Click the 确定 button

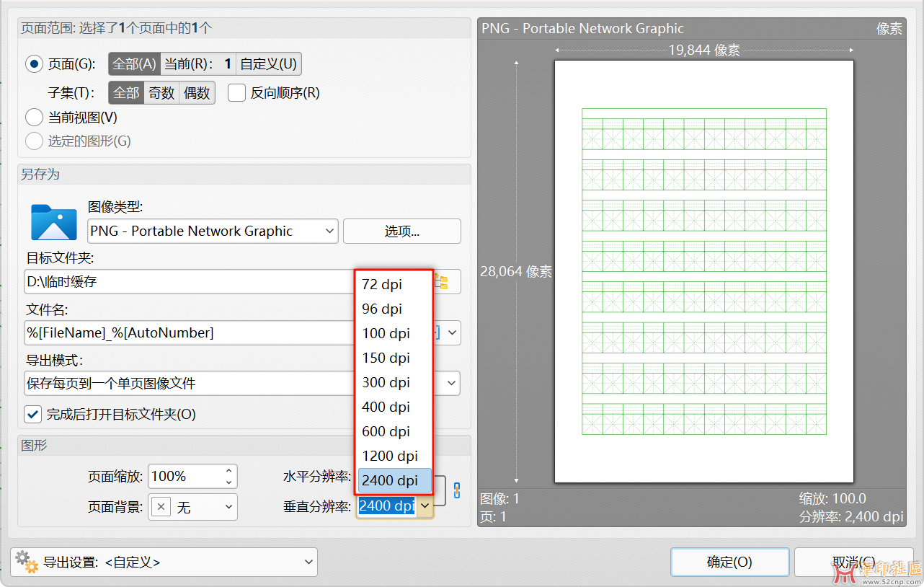pyautogui.click(x=729, y=562)
